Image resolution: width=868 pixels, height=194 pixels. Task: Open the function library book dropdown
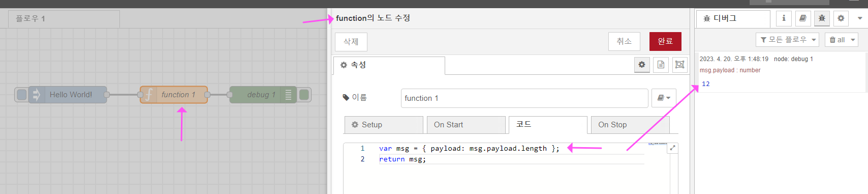pos(664,98)
